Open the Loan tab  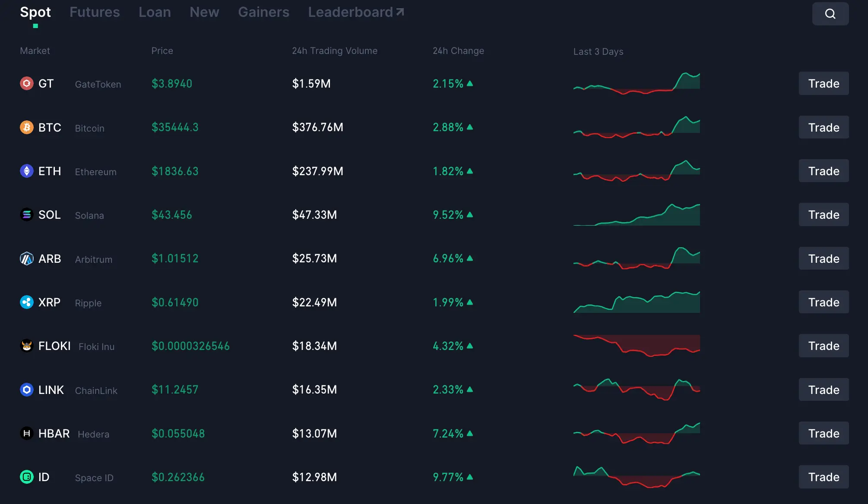tap(155, 12)
